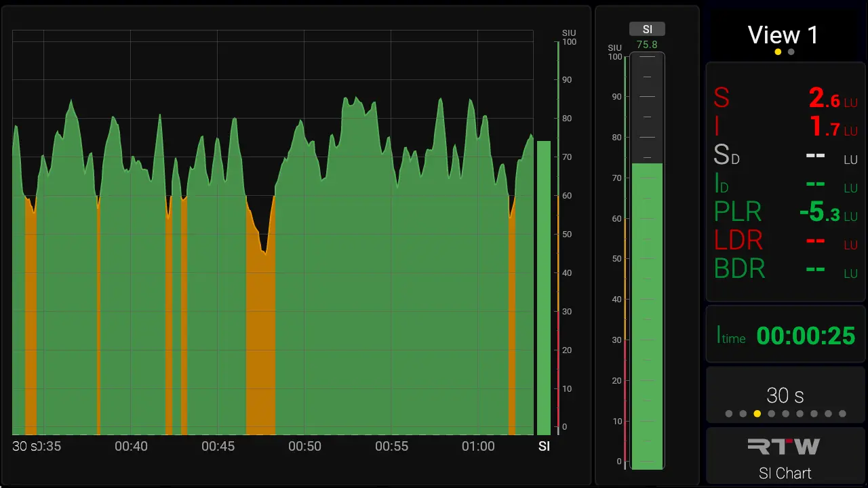Image resolution: width=868 pixels, height=488 pixels.
Task: Tap the SI label tab above bargraph
Action: 647,29
